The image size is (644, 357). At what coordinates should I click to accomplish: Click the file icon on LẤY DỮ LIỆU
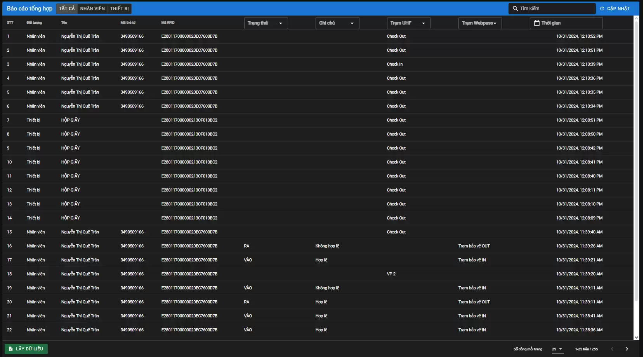10,349
